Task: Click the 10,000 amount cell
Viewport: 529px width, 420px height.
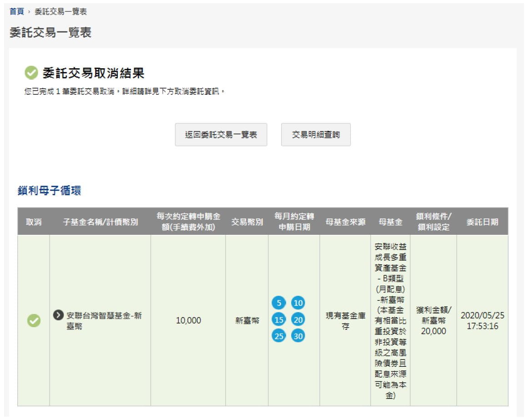Action: [188, 320]
